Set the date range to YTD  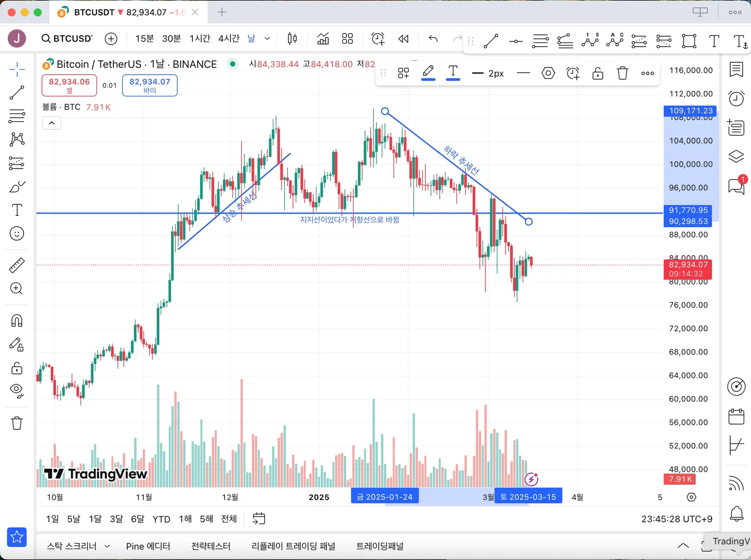(x=161, y=519)
